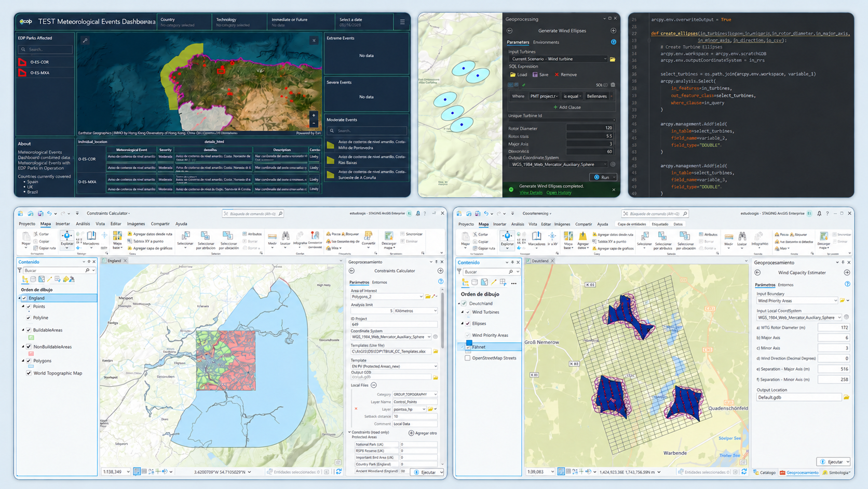868x489 pixels.
Task: Click back arrow in Wind Capacity Estimater pane
Action: (x=757, y=272)
